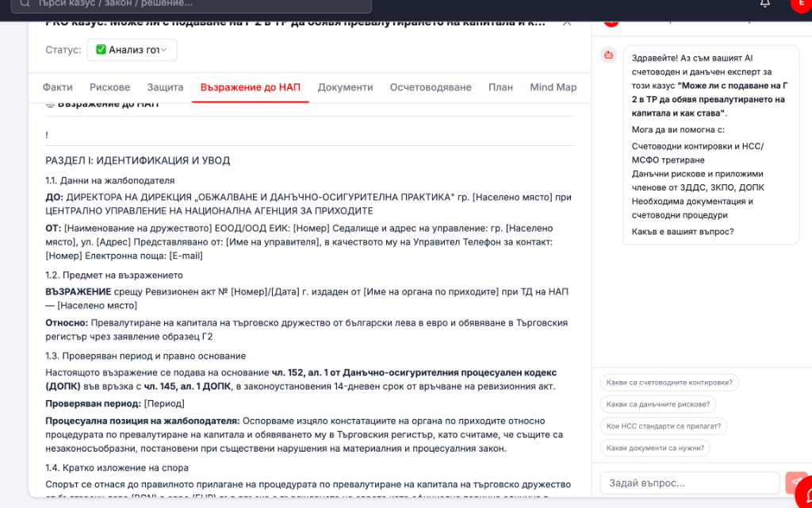Focus the case search field

191,4
